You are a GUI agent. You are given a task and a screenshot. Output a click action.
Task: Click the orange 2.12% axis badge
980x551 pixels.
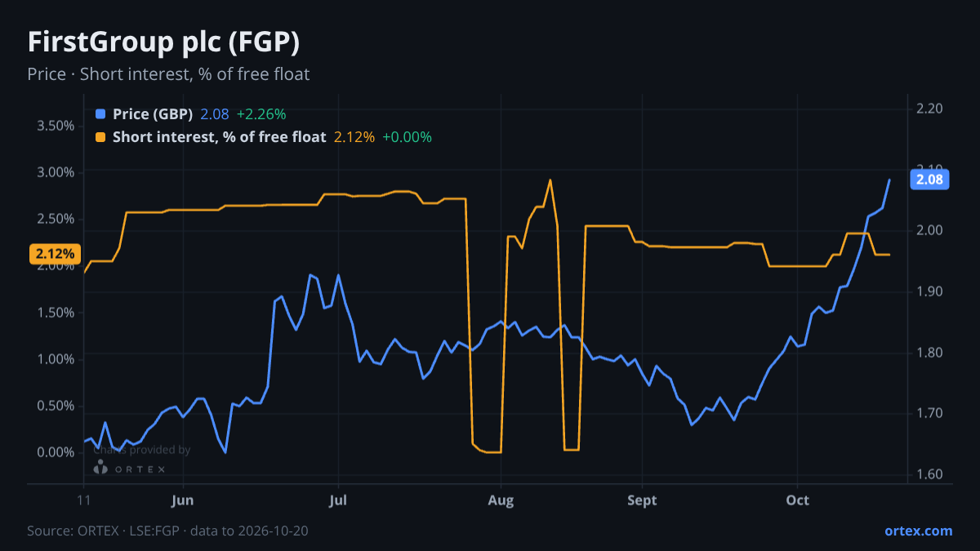pyautogui.click(x=55, y=254)
